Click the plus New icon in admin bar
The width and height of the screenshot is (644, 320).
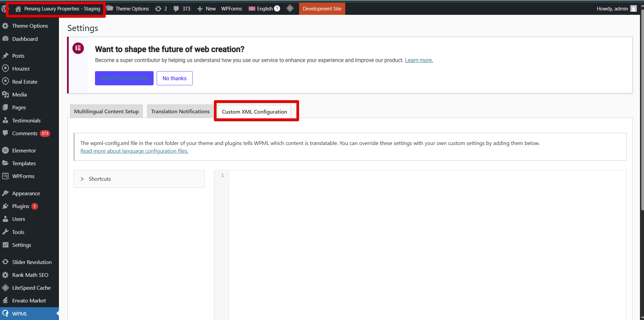coord(200,9)
